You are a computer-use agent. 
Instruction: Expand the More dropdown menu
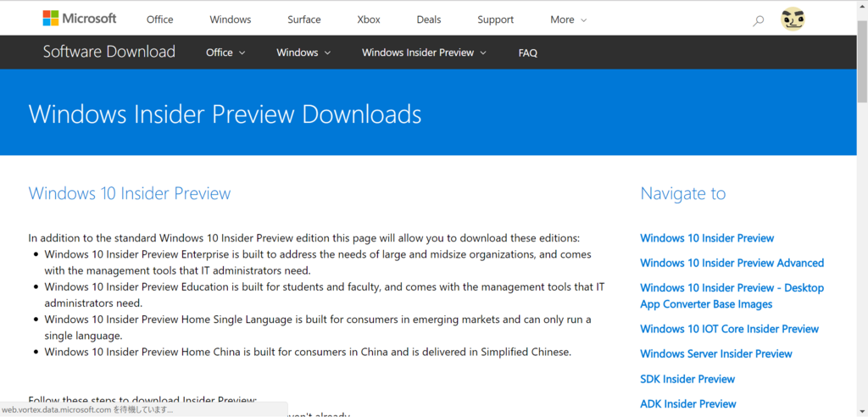pos(569,19)
